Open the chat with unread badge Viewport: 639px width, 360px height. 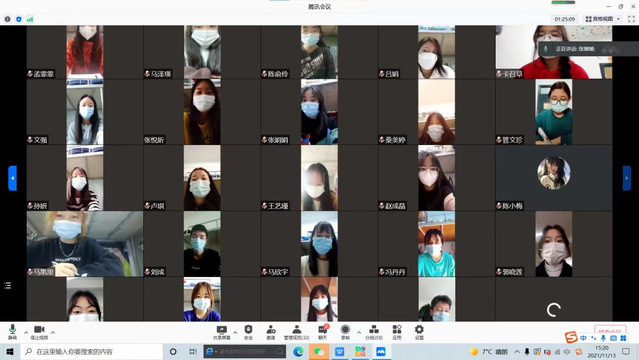(x=323, y=332)
